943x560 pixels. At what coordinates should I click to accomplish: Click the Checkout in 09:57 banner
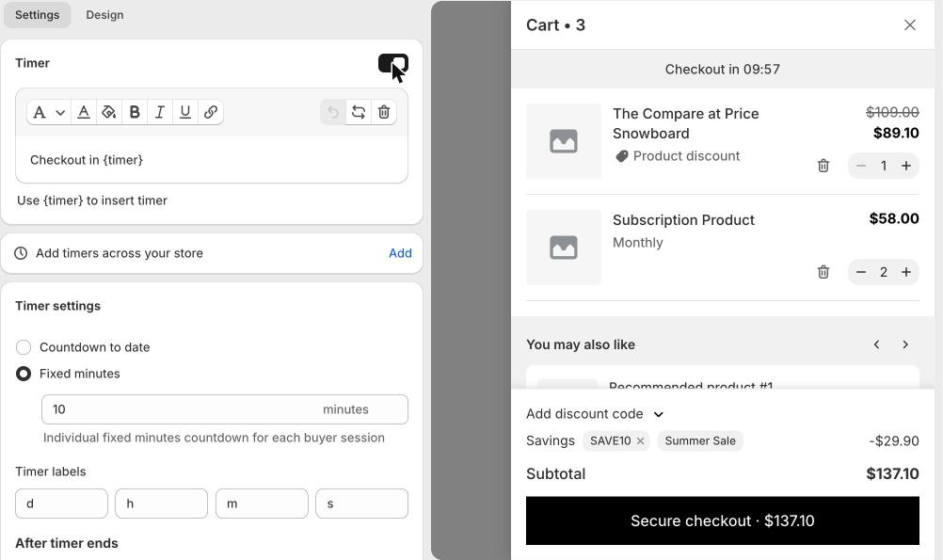pyautogui.click(x=722, y=69)
